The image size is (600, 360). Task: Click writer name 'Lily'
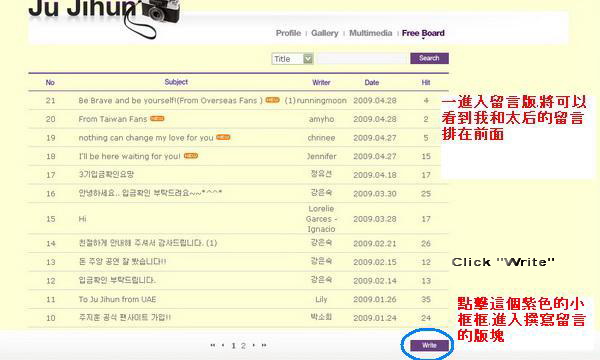click(321, 299)
